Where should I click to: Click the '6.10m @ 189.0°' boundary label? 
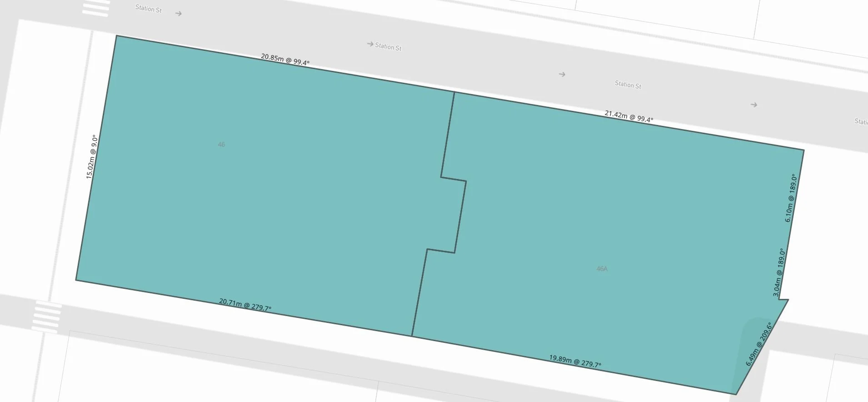[x=791, y=198]
